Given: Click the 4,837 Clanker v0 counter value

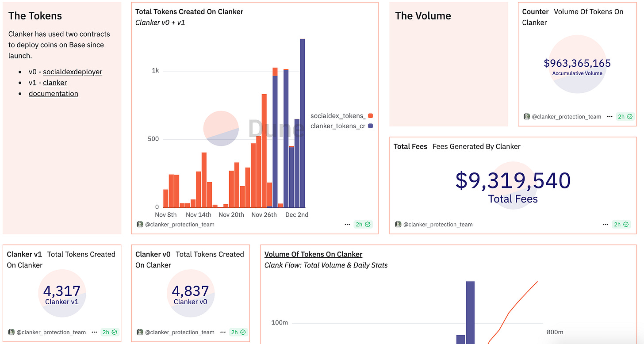Looking at the screenshot, I should click(x=190, y=291).
